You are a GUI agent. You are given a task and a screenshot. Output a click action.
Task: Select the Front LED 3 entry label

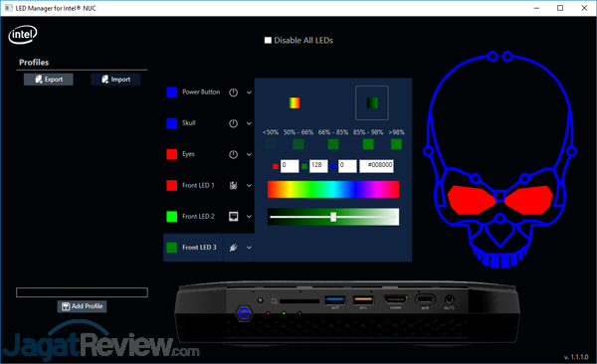(199, 248)
